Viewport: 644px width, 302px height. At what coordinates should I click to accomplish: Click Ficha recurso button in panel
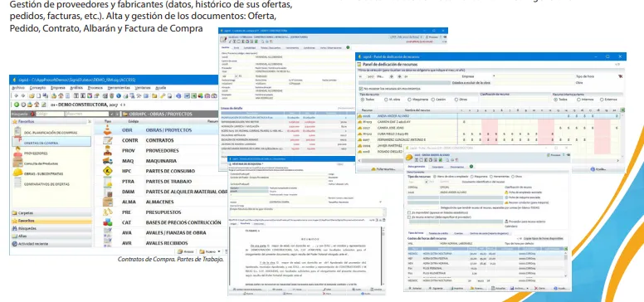click(x=383, y=168)
